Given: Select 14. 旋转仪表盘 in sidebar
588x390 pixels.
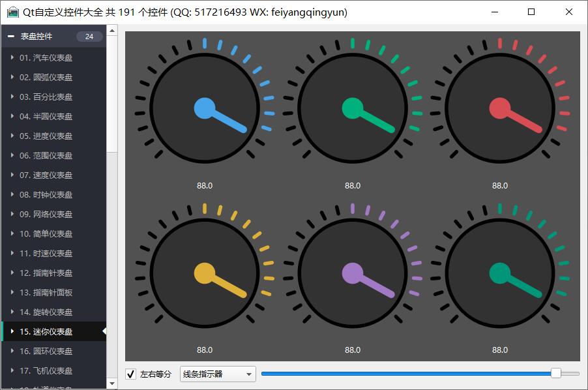Looking at the screenshot, I should pos(46,312).
